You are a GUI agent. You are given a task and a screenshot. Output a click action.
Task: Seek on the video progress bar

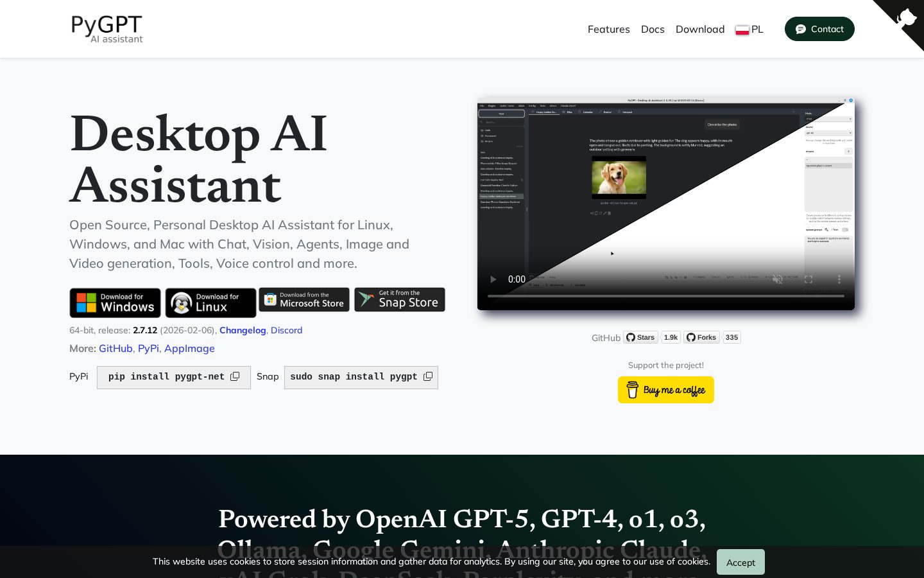666,296
